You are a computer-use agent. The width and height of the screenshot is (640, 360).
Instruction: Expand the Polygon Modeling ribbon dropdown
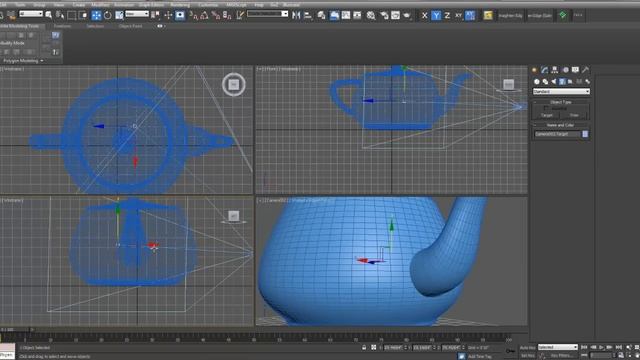point(23,61)
